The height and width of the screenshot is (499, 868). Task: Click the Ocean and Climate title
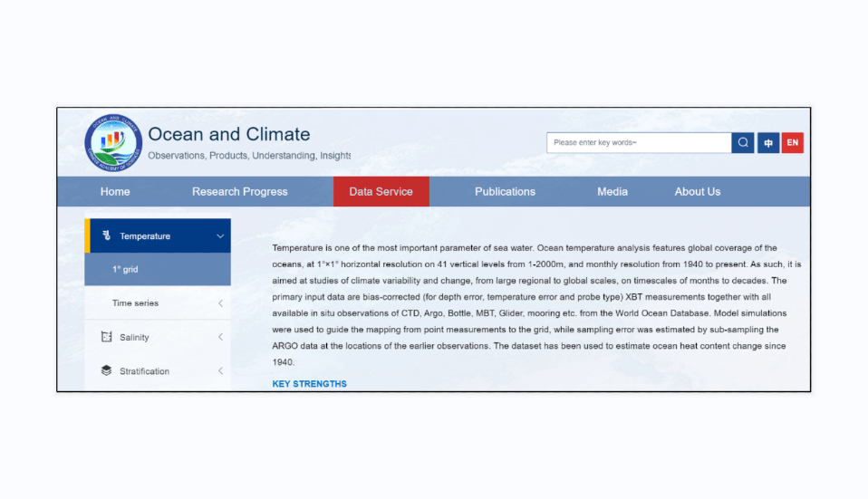click(x=228, y=134)
